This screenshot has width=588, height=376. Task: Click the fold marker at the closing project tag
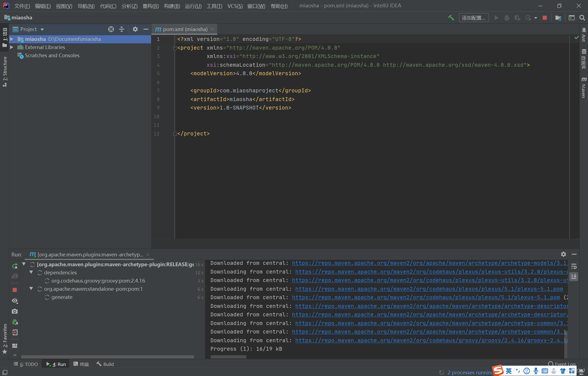tap(175, 134)
